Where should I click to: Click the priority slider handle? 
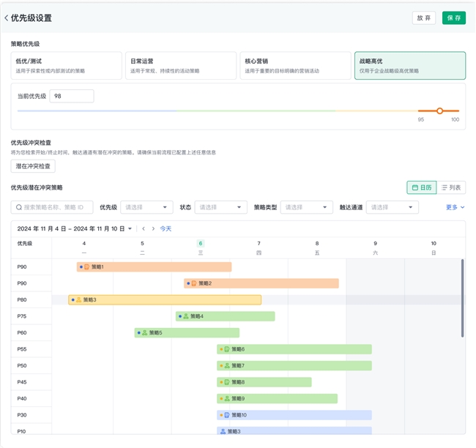point(439,111)
